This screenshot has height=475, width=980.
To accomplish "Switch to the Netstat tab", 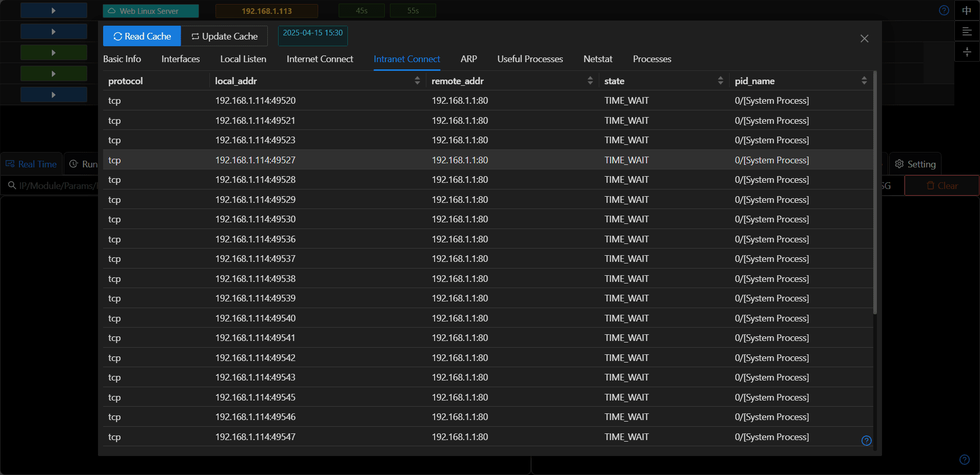I will click(598, 59).
